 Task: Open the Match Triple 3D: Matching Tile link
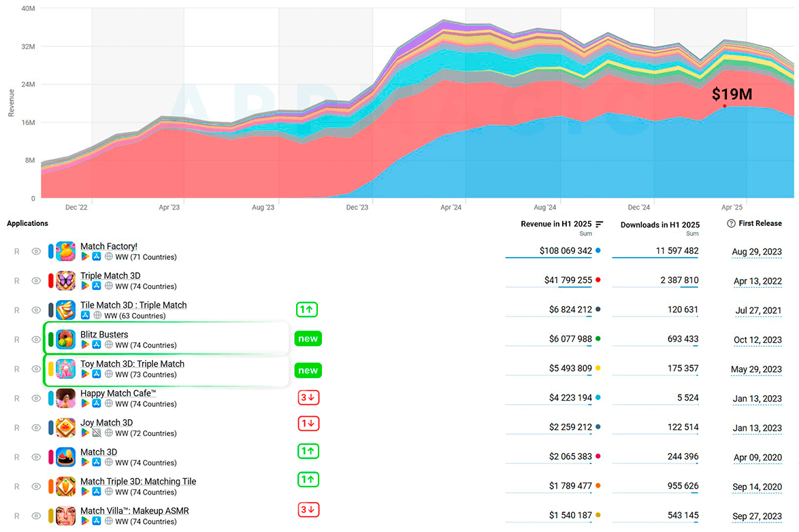coord(138,481)
